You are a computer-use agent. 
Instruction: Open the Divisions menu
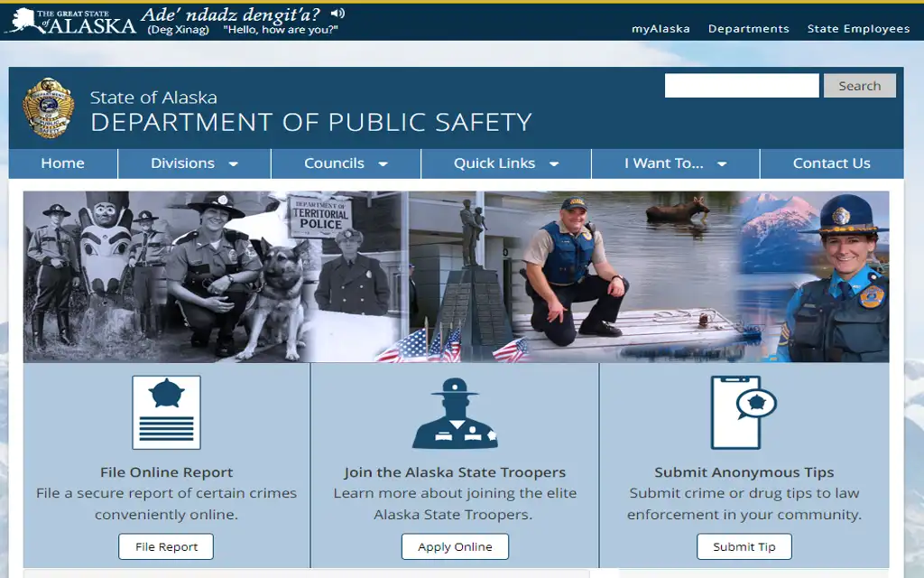tap(182, 163)
